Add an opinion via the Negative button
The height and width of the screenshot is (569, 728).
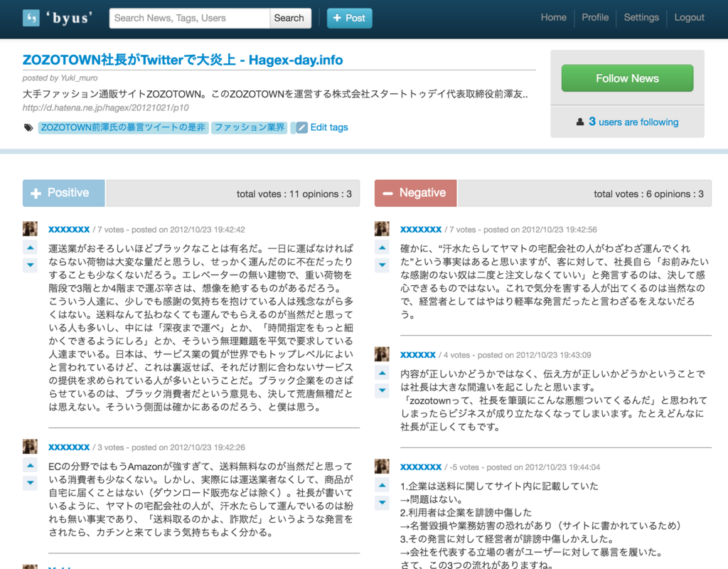coord(415,193)
